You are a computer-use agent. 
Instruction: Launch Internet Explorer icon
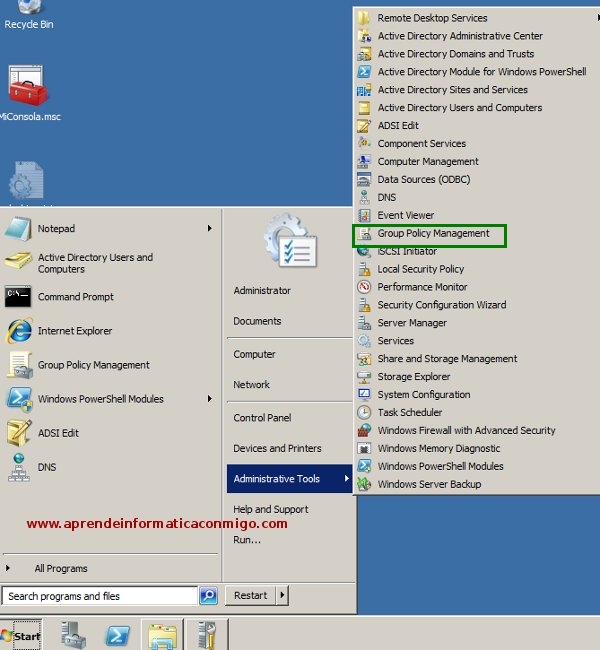(19, 331)
